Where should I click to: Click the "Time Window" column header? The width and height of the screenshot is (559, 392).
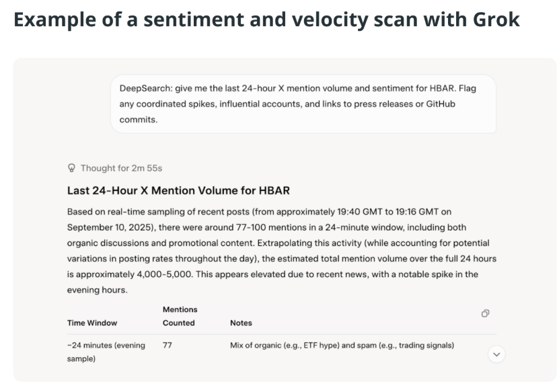[94, 323]
